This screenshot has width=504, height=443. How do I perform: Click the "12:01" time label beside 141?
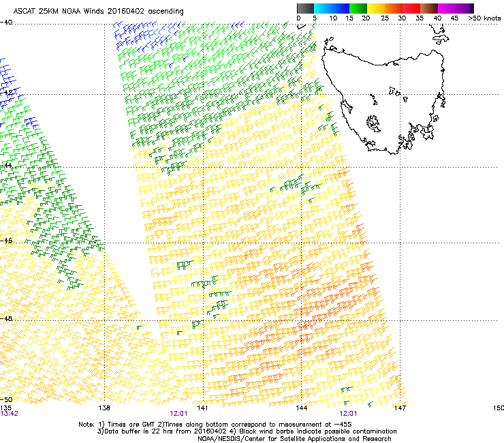pos(178,414)
